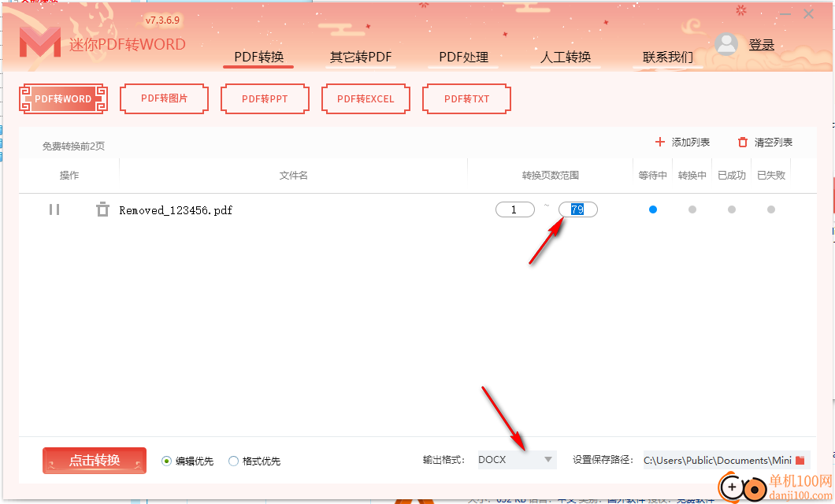Open the 输出格式 DOCX dropdown
This screenshot has width=835, height=504.
click(x=517, y=460)
